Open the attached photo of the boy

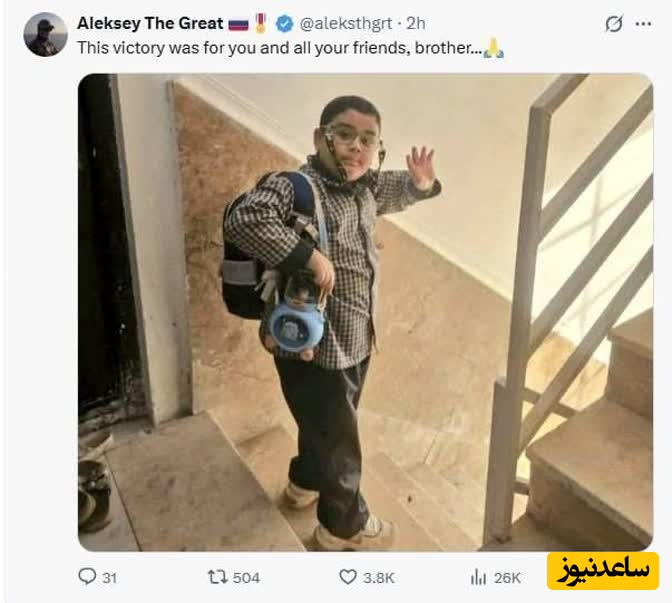(x=365, y=312)
